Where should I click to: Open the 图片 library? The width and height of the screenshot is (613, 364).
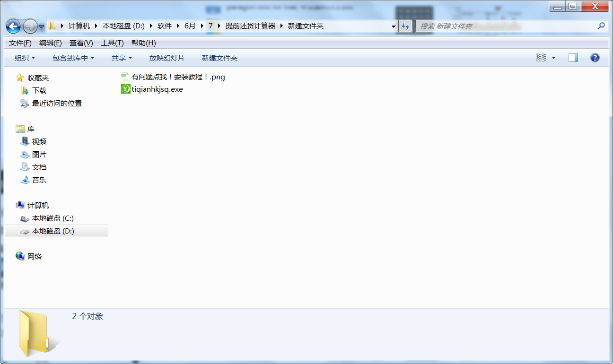[x=39, y=155]
